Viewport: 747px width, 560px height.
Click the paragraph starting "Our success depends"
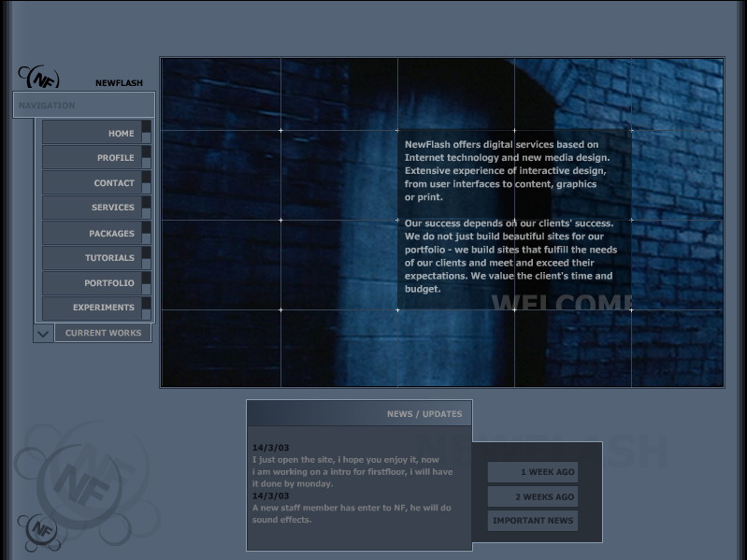(510, 256)
